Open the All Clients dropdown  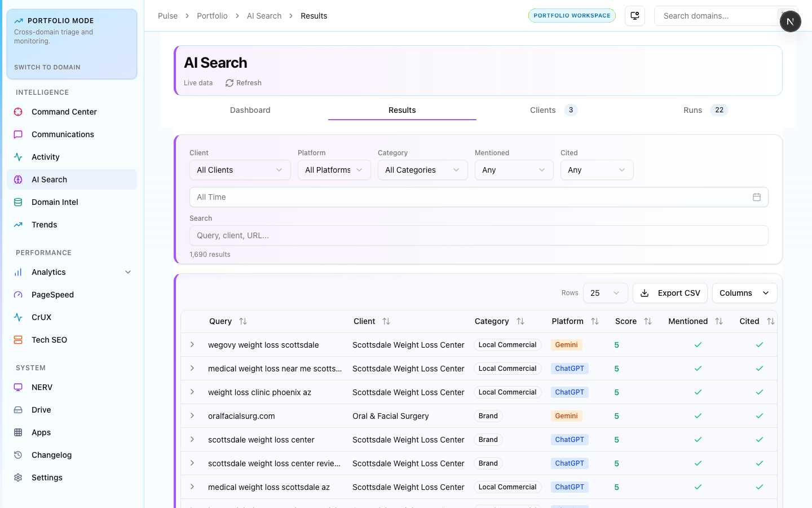pyautogui.click(x=240, y=170)
